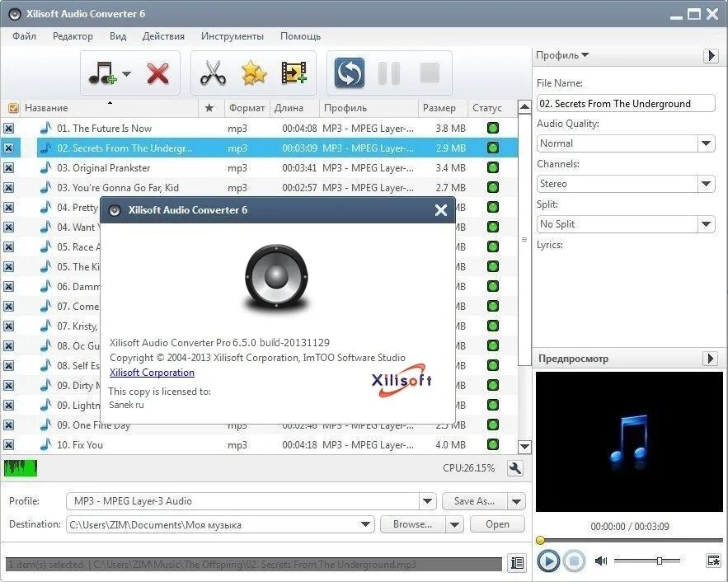Open dropdown arrow next to Add files icon

pos(126,73)
